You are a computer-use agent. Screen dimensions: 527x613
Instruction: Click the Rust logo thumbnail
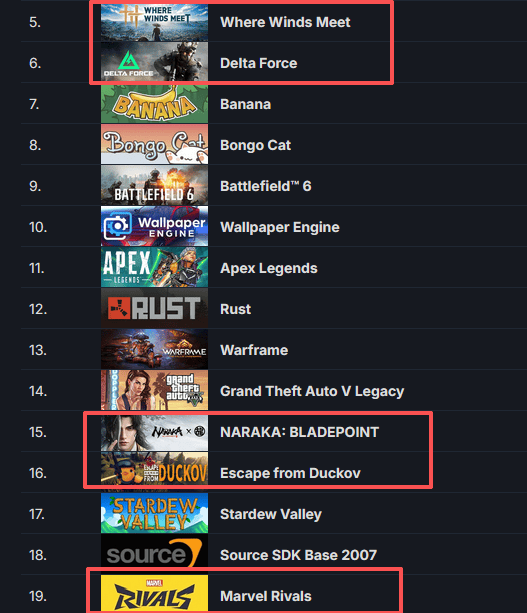[154, 309]
